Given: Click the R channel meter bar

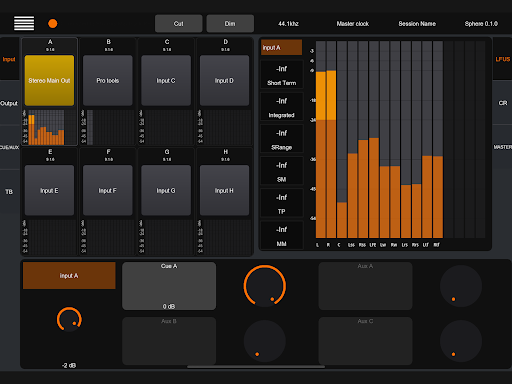Looking at the screenshot, I should (331, 140).
